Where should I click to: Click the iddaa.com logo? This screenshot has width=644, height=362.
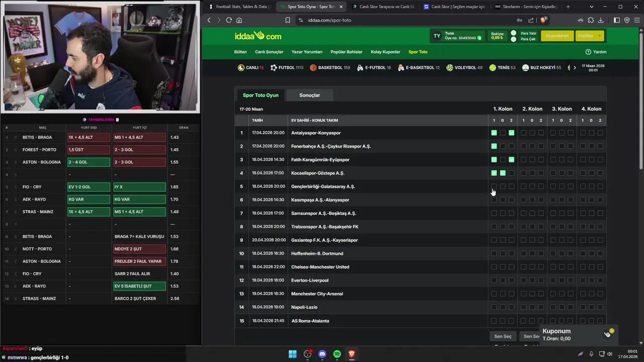click(258, 36)
